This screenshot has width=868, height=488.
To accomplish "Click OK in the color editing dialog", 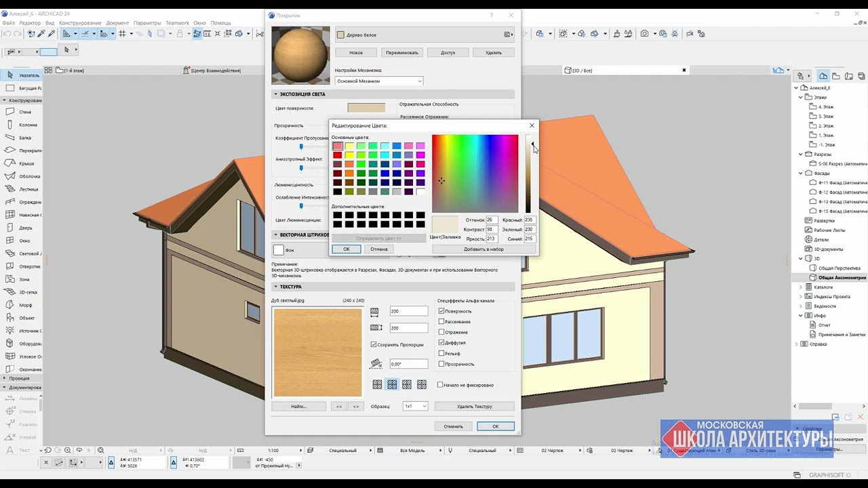I will [346, 249].
